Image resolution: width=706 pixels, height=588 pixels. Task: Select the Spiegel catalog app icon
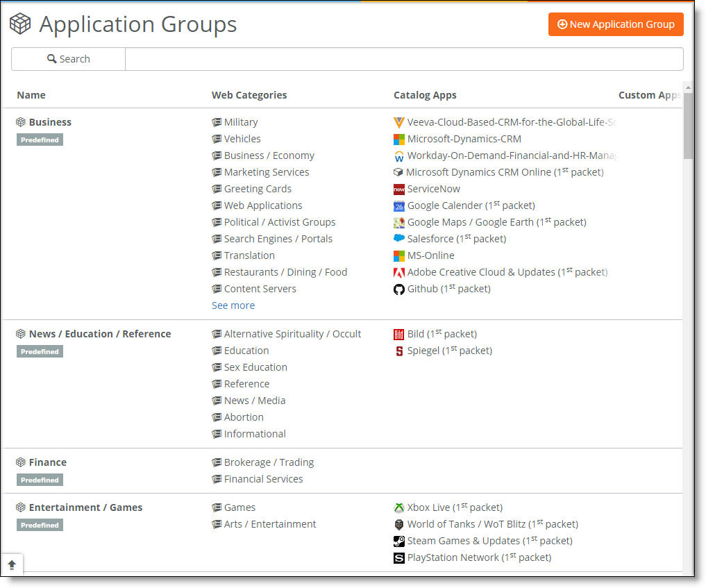click(x=399, y=351)
